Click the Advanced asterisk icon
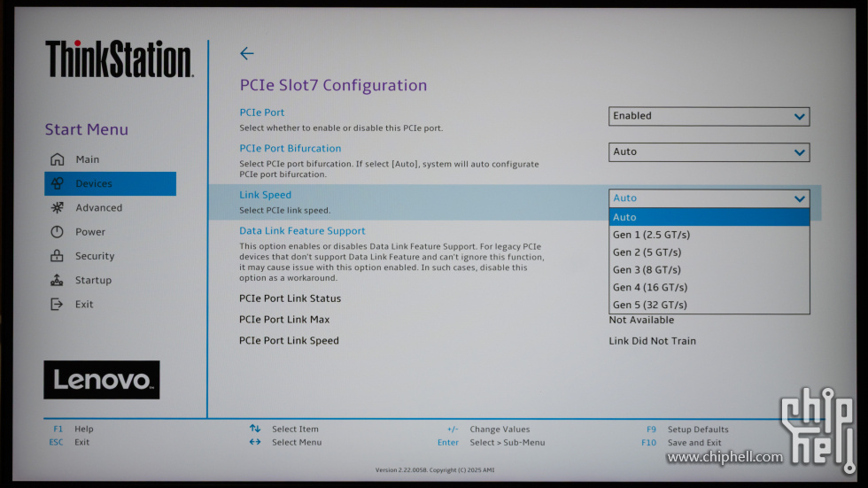Screen dimensions: 868x488 (58, 208)
